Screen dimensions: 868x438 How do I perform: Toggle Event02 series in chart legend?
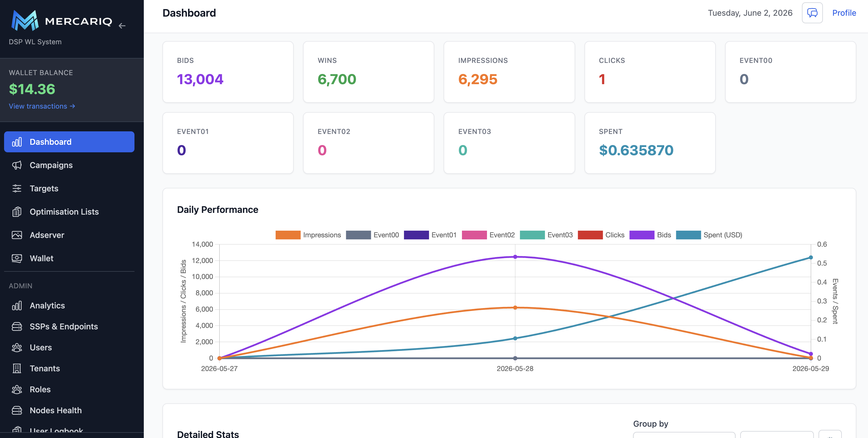tap(488, 235)
